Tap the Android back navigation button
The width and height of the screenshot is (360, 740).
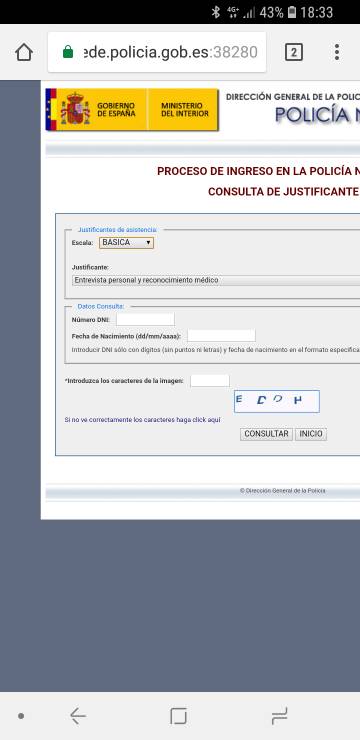click(78, 716)
